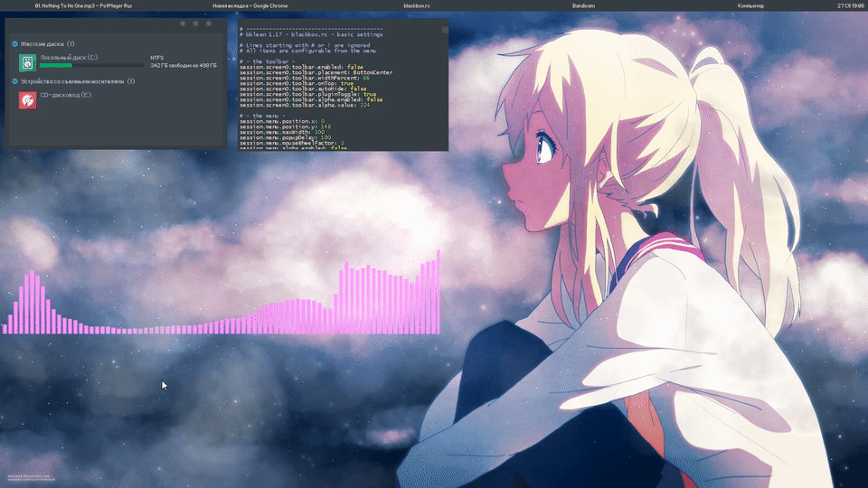Switch to the blackbox.rc task in the top bar
Image resolution: width=868 pixels, height=488 pixels.
click(x=417, y=5)
